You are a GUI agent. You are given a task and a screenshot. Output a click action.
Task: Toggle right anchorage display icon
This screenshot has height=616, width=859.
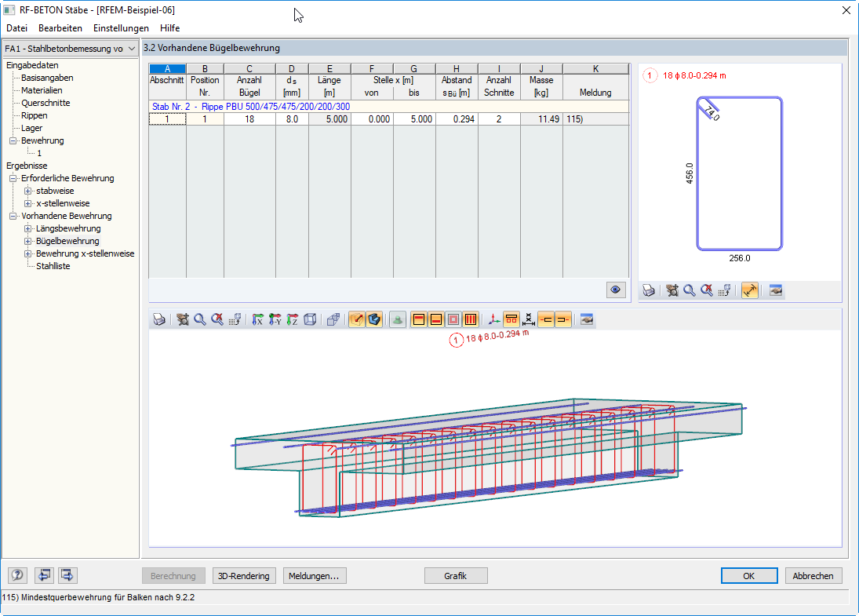(x=563, y=319)
